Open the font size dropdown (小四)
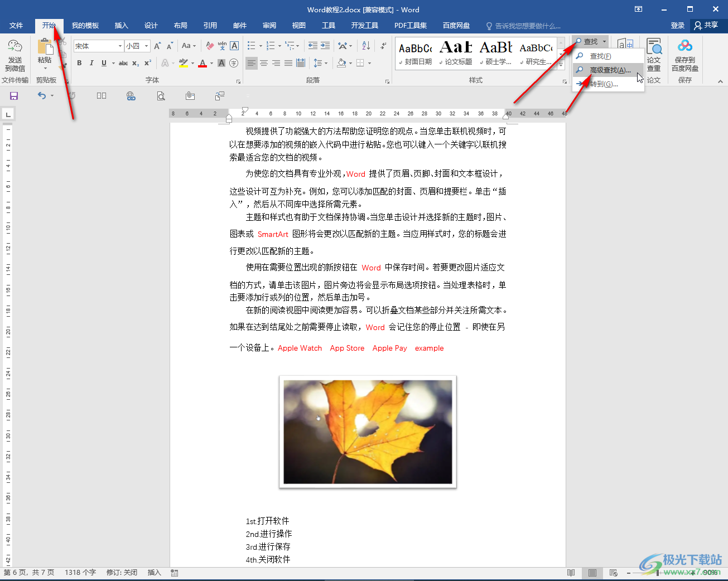 tap(146, 46)
